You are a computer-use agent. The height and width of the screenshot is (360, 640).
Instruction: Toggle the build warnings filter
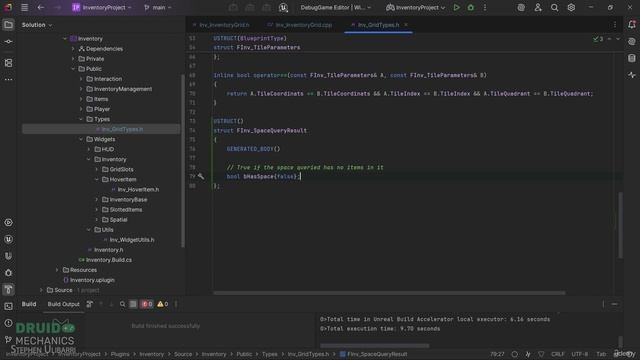[x=162, y=304]
